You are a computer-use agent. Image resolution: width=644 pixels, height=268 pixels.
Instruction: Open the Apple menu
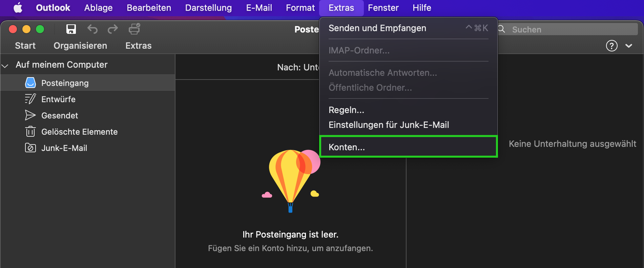coord(18,7)
